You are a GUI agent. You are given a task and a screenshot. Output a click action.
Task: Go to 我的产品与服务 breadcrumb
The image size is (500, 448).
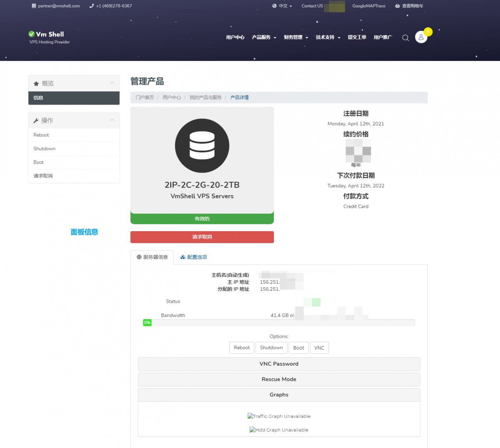(x=205, y=98)
